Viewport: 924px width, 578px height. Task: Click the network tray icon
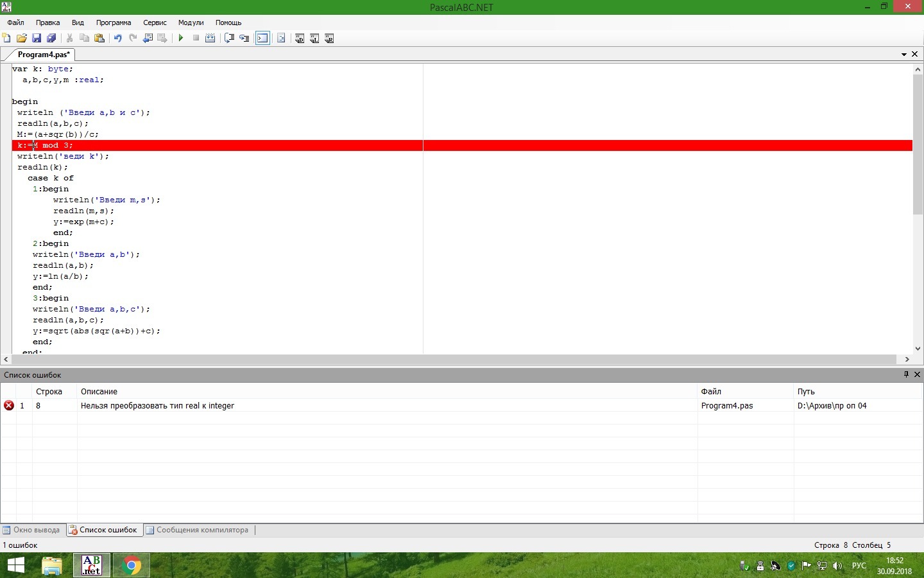coord(821,566)
